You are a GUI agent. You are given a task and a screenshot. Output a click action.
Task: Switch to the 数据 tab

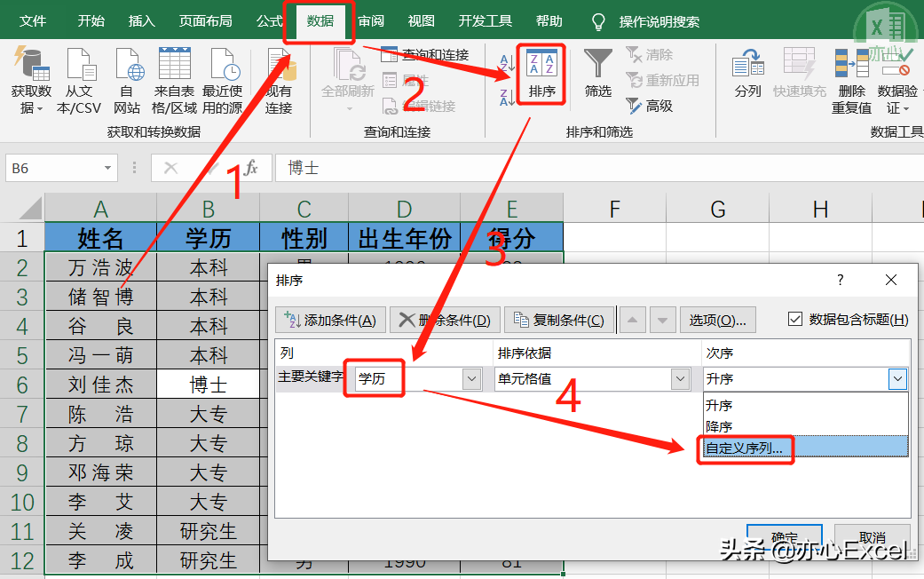pos(320,21)
